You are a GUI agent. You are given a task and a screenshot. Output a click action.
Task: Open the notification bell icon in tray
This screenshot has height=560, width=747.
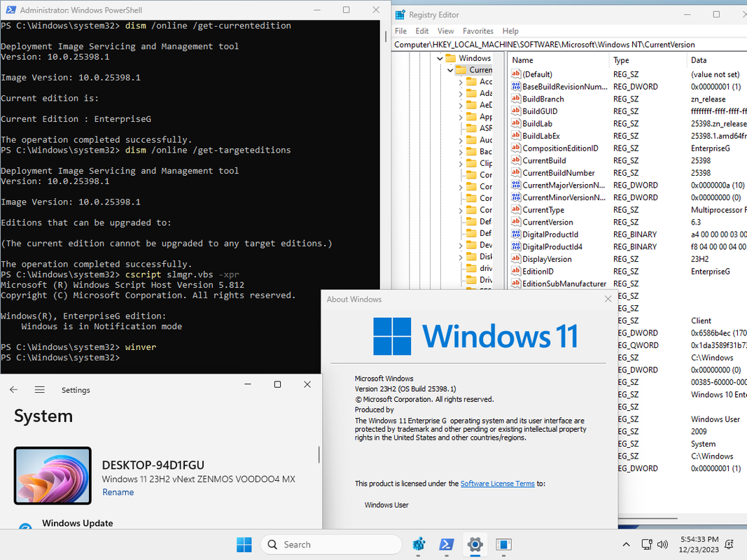coord(729,545)
